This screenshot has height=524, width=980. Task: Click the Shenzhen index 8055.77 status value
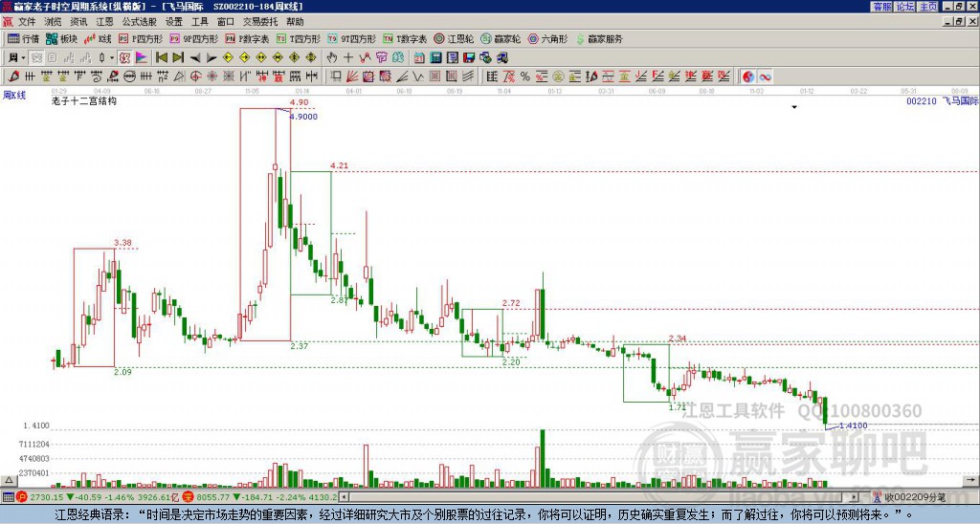pos(213,497)
